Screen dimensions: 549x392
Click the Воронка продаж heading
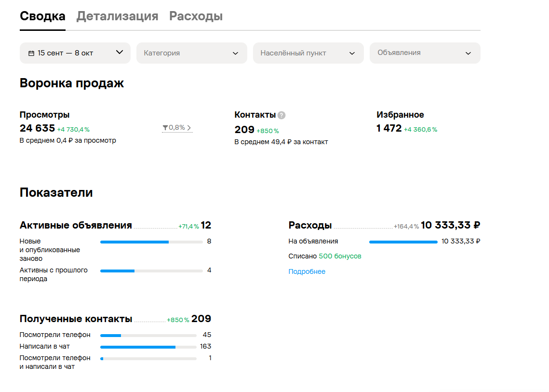pyautogui.click(x=72, y=83)
